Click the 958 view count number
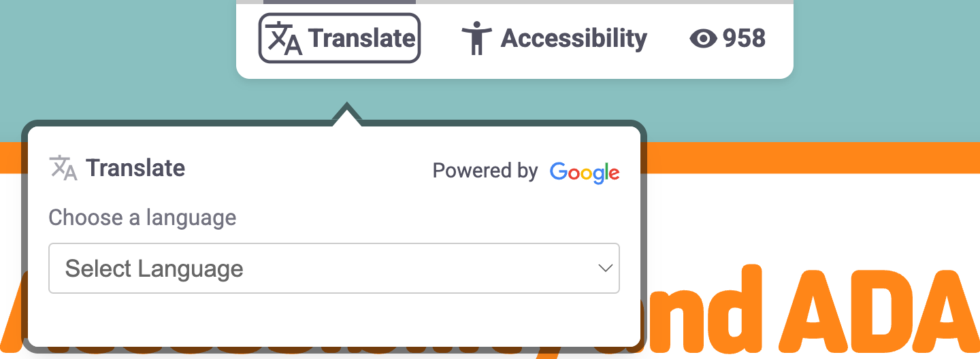Image resolution: width=980 pixels, height=359 pixels. pyautogui.click(x=744, y=39)
